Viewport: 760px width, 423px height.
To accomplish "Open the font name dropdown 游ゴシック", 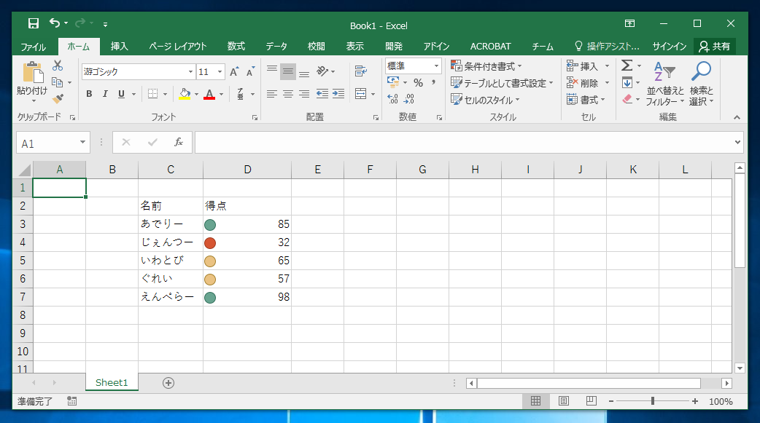I will pyautogui.click(x=190, y=72).
